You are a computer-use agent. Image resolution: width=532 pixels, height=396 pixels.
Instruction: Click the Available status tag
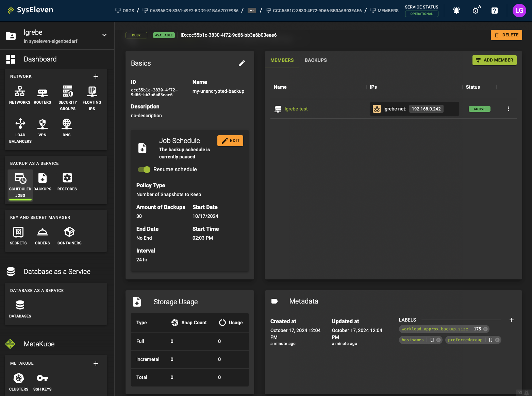click(164, 35)
